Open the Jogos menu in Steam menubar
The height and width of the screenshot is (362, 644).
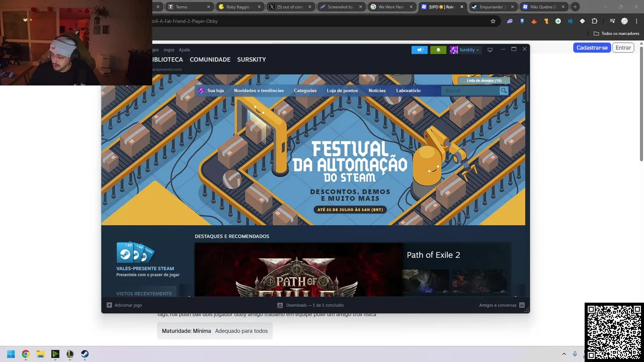[x=169, y=50]
